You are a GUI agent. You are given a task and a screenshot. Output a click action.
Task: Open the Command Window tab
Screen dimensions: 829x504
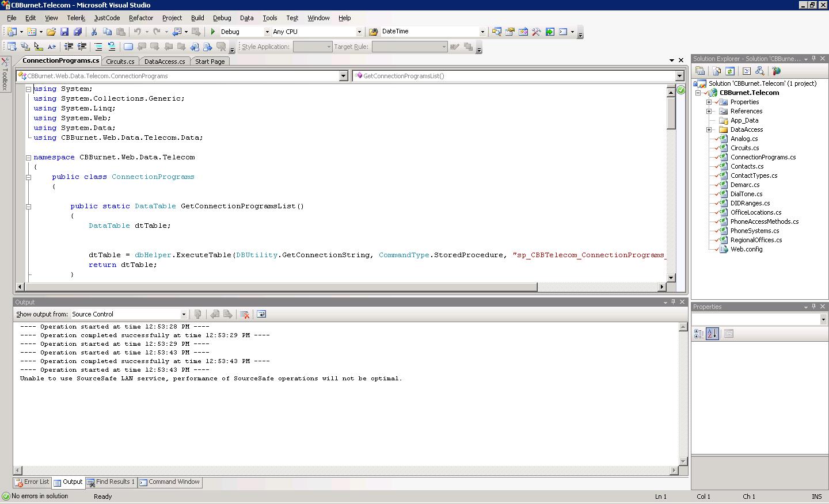pyautogui.click(x=170, y=482)
